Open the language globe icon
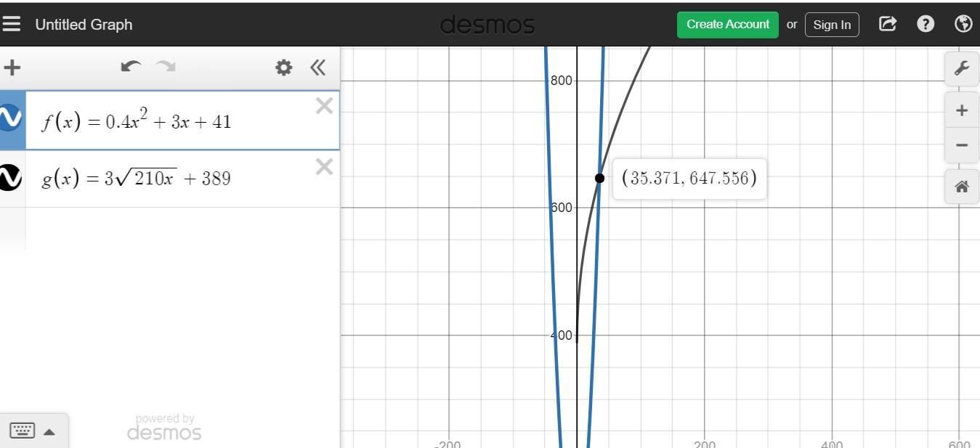Viewport: 980px width, 448px height. [x=963, y=24]
